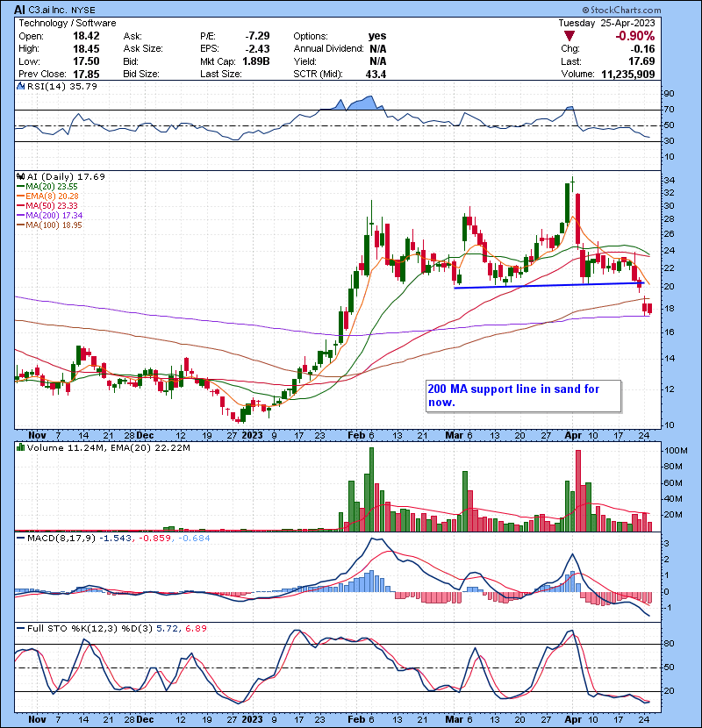Click the Options value yes
The height and width of the screenshot is (728, 702).
click(377, 36)
